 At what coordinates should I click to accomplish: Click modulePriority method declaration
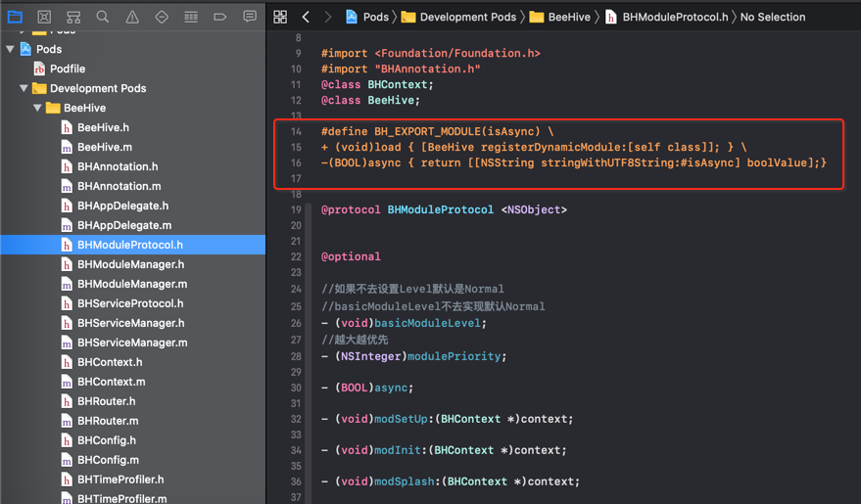tap(454, 356)
